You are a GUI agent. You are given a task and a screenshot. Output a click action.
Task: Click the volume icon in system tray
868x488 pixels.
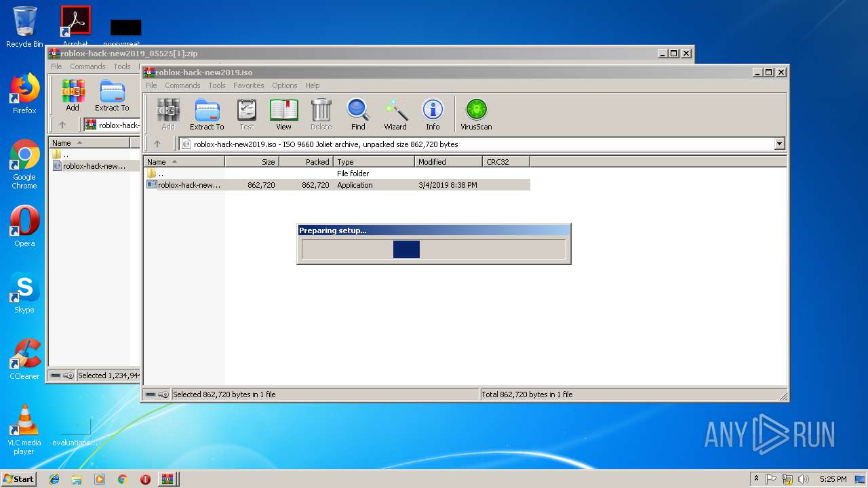pos(803,479)
